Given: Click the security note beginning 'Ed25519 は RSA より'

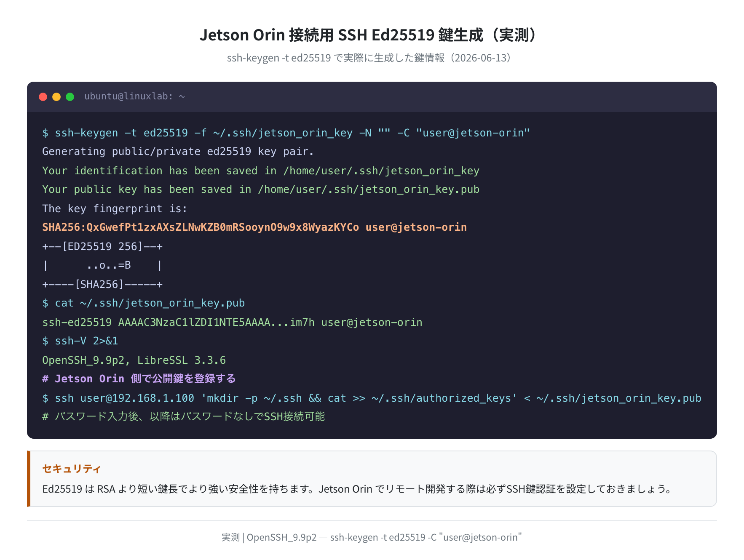Looking at the screenshot, I should [357, 489].
